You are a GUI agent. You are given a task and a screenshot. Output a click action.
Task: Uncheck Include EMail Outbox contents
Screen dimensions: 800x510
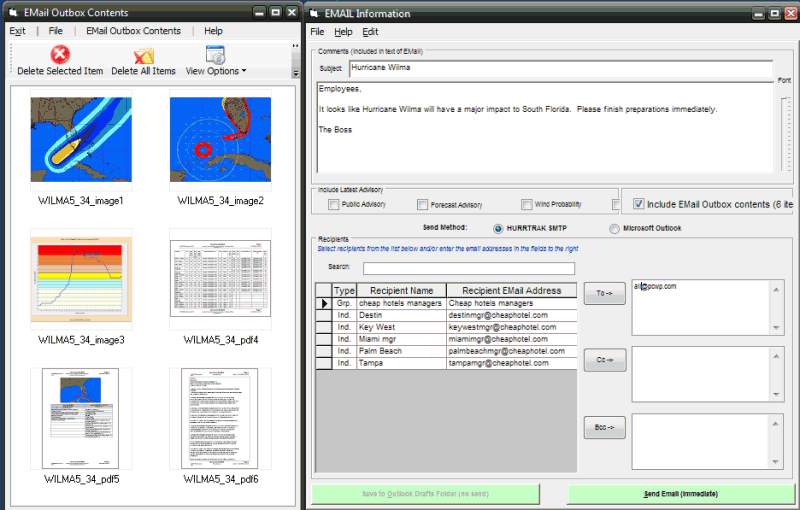tap(638, 205)
